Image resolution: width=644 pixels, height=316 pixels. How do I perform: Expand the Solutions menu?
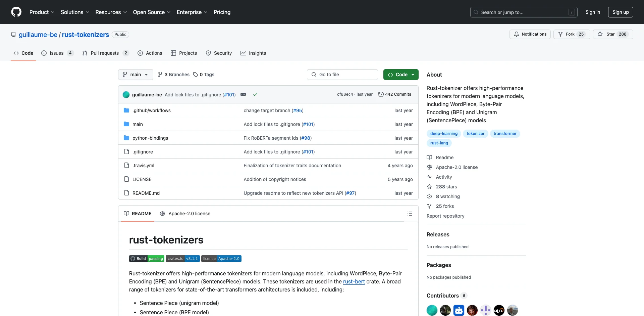(75, 12)
